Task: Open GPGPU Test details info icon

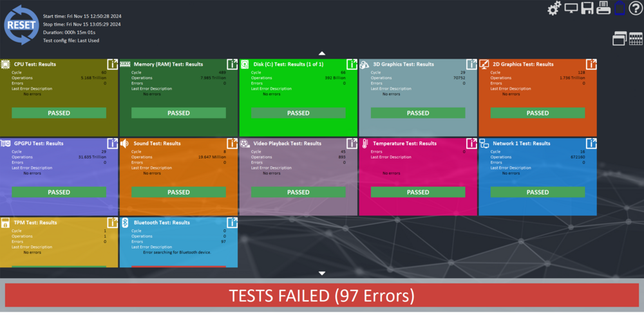Action: [113, 144]
